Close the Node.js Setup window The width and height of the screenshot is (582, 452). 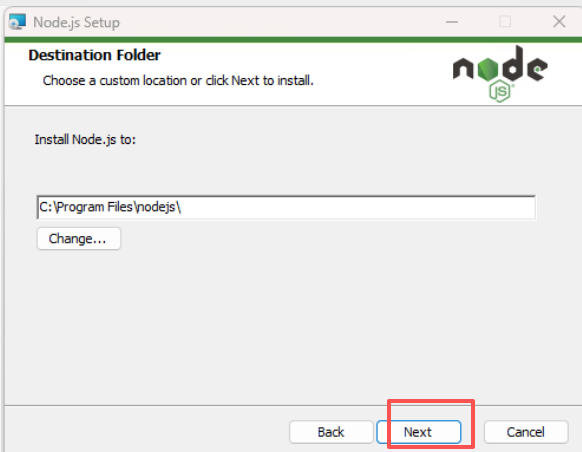pos(559,22)
